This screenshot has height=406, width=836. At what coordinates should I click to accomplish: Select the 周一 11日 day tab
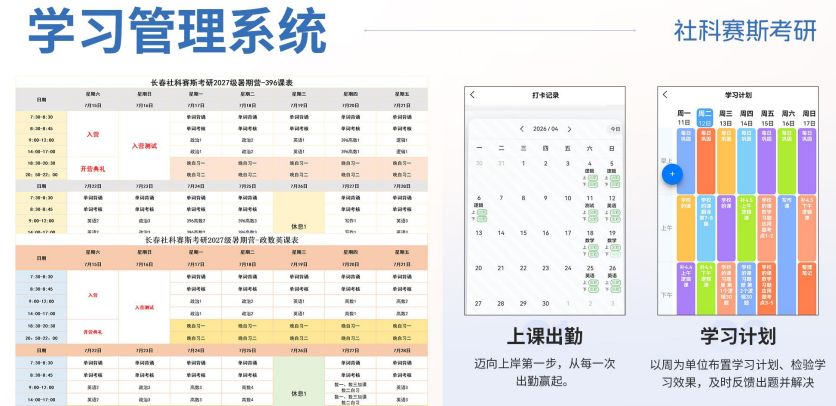coord(684,118)
